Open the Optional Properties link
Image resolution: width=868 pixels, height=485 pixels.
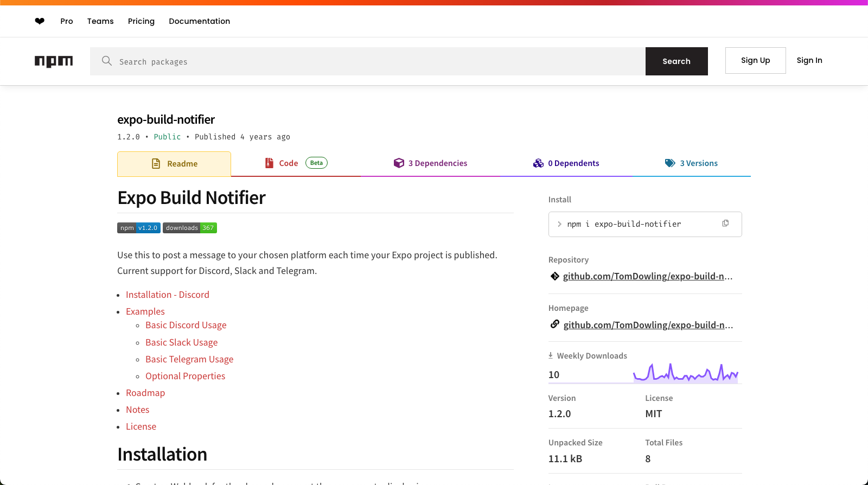tap(185, 376)
